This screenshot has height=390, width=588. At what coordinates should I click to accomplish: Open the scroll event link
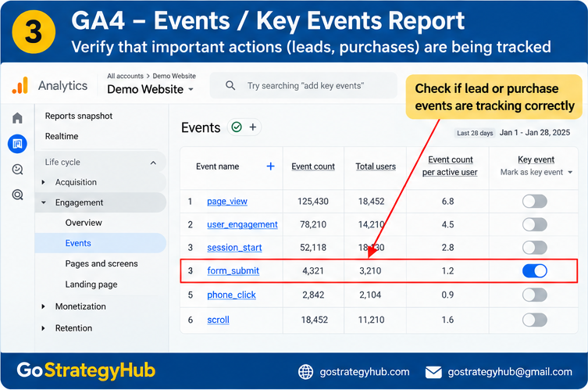tap(218, 320)
